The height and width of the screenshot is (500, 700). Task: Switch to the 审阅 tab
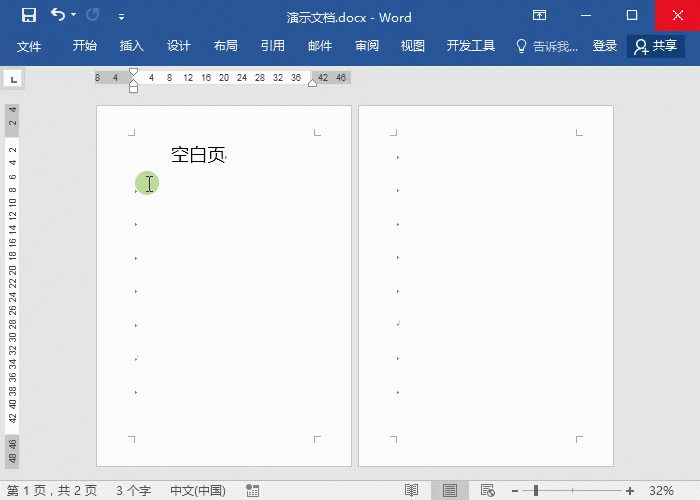pos(367,46)
